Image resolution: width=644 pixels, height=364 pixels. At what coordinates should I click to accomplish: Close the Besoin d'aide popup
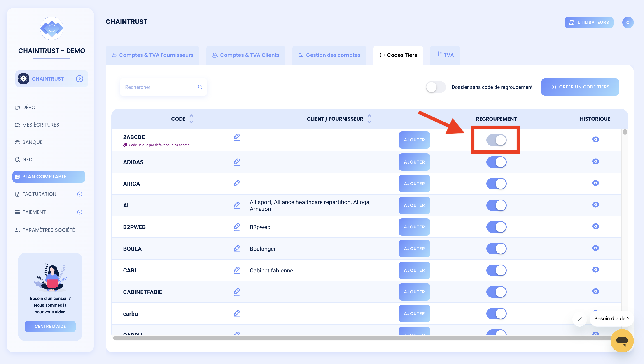tap(579, 319)
